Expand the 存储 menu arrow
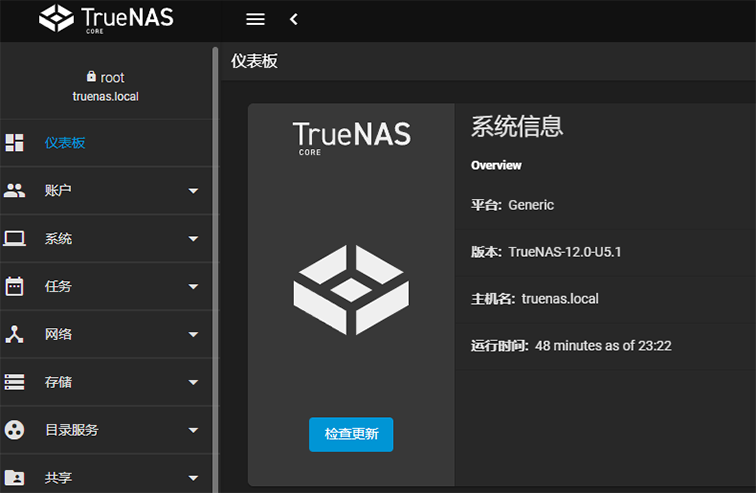This screenshot has width=756, height=493. pyautogui.click(x=193, y=382)
